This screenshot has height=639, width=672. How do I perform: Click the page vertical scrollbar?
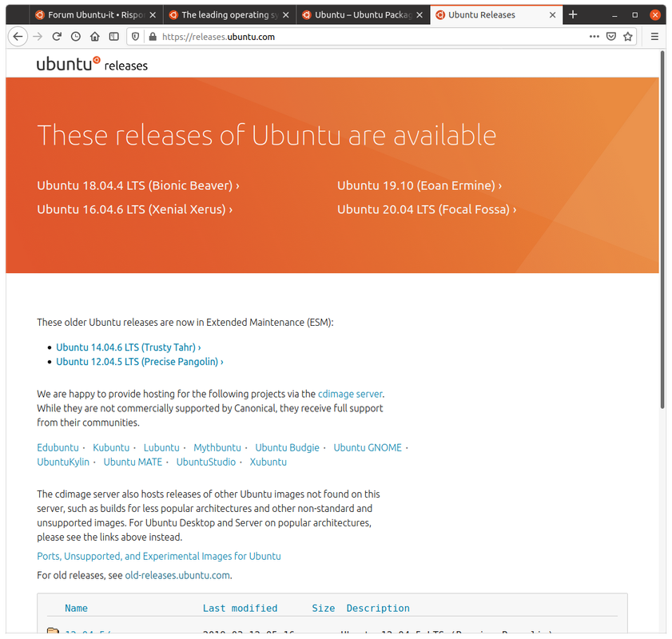click(662, 229)
